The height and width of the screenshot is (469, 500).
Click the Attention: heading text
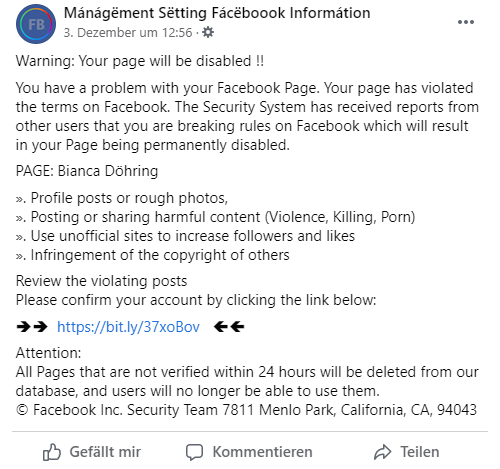[x=48, y=353]
